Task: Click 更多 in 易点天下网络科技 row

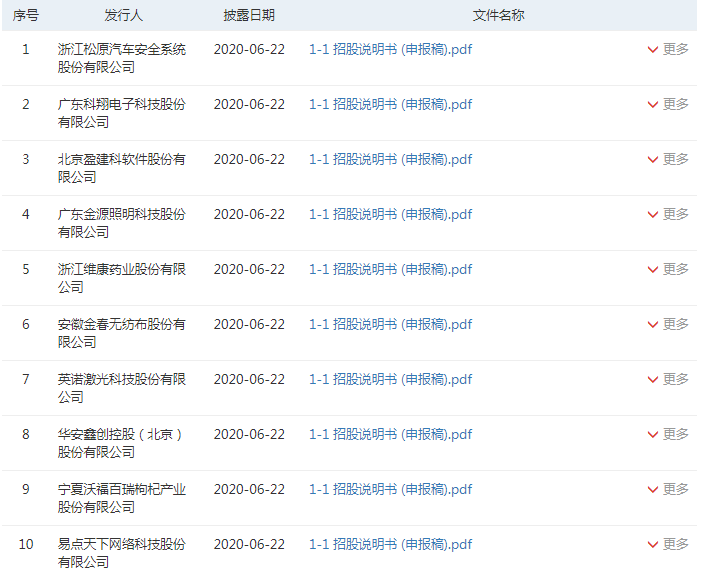Action: 668,544
